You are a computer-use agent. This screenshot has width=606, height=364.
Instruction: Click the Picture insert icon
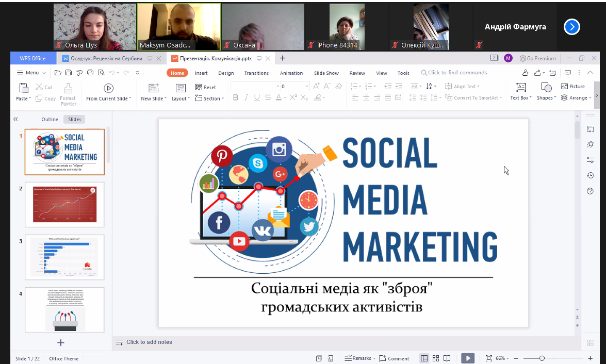(x=572, y=87)
